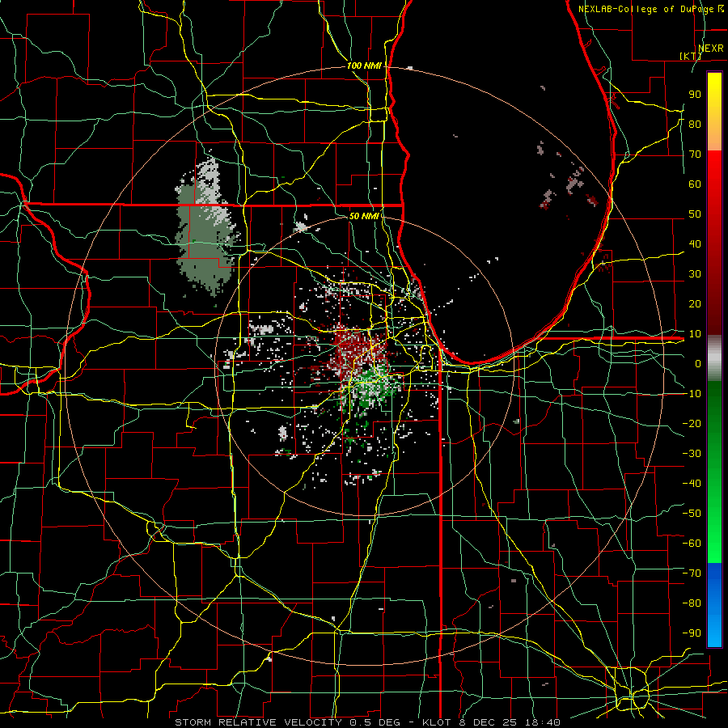The image size is (728, 728).
Task: Pick the blue bottom segment of velocity scale
Action: point(714,605)
